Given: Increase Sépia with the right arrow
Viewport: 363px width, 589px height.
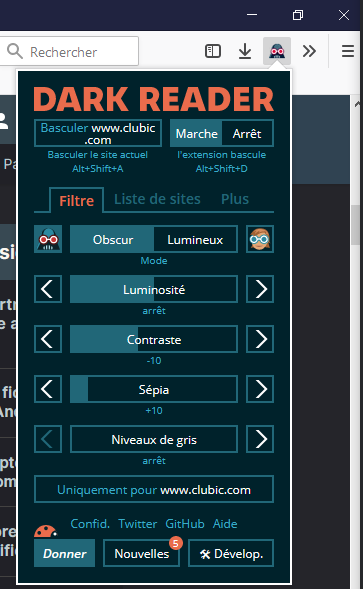Looking at the screenshot, I should pos(260,389).
